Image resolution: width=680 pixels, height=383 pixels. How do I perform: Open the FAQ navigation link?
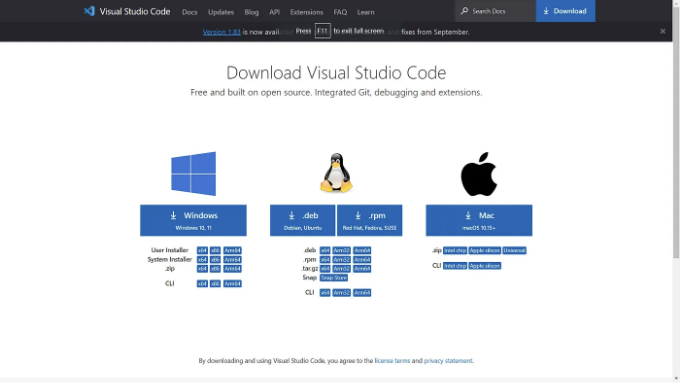point(340,12)
